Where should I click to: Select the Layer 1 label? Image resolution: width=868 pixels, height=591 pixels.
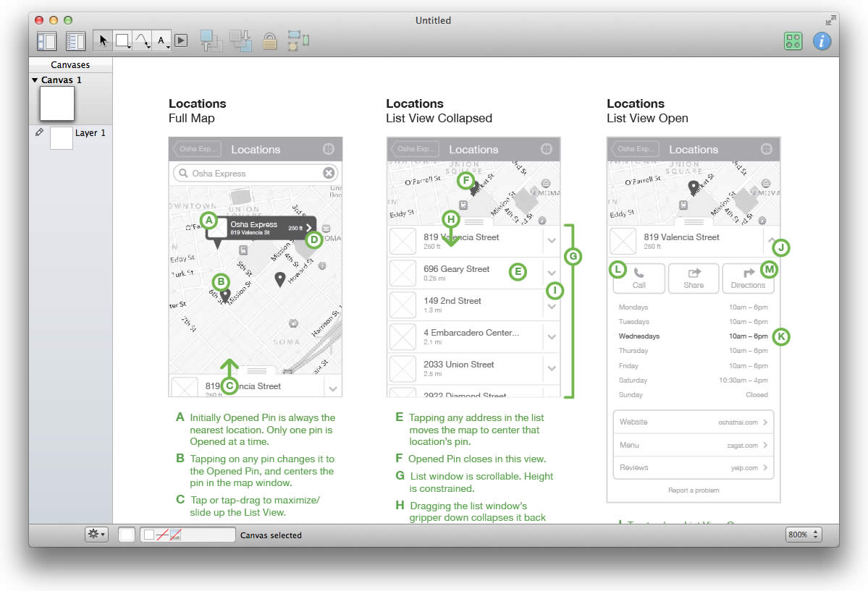[x=90, y=133]
